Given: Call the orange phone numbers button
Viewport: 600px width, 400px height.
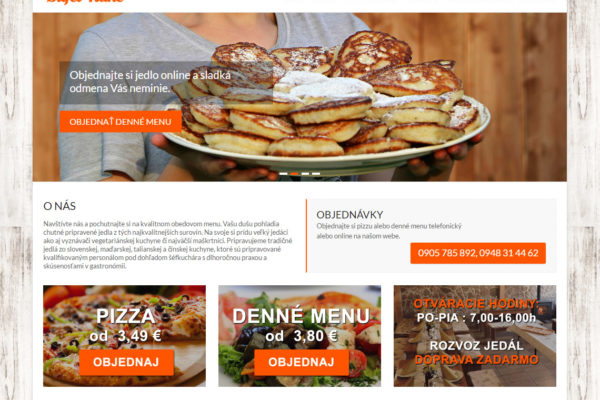Looking at the screenshot, I should pyautogui.click(x=478, y=253).
